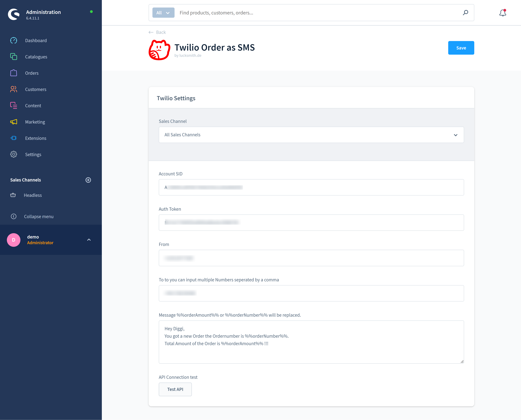Click the Headless basket icon

tap(13, 195)
